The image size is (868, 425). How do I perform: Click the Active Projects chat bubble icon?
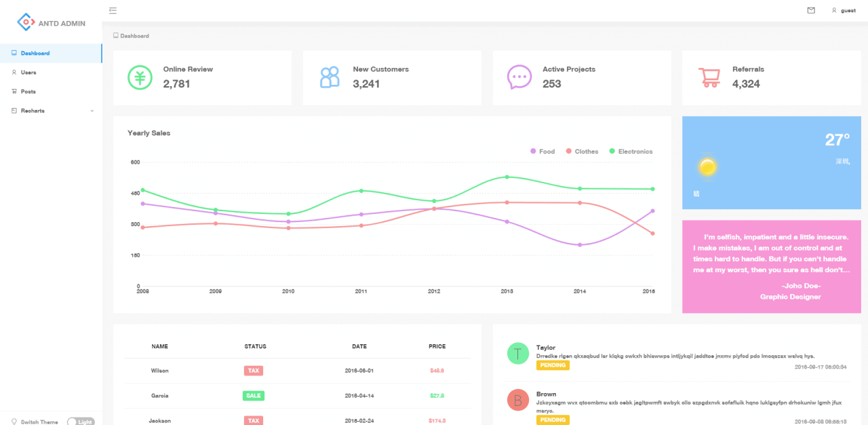pyautogui.click(x=519, y=77)
